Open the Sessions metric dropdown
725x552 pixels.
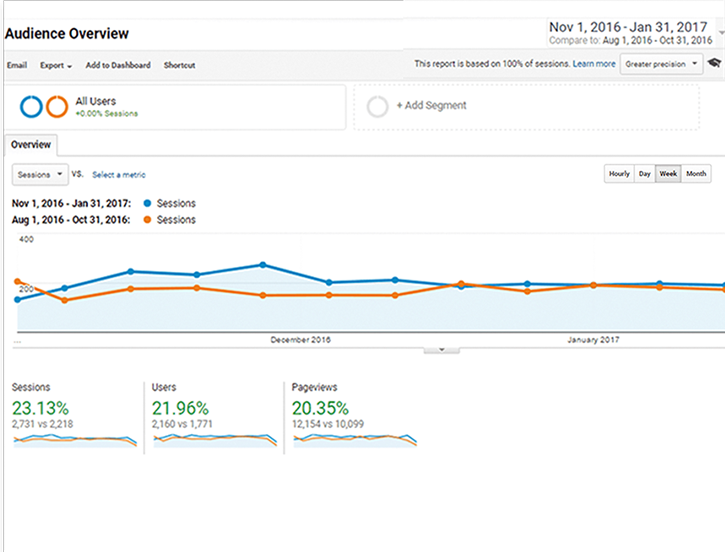(40, 174)
